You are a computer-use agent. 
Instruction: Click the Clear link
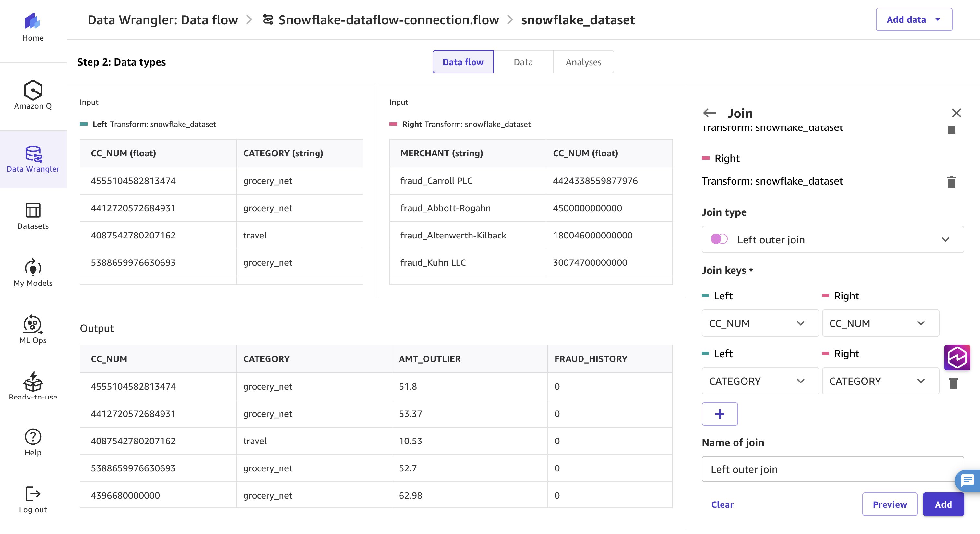[722, 504]
